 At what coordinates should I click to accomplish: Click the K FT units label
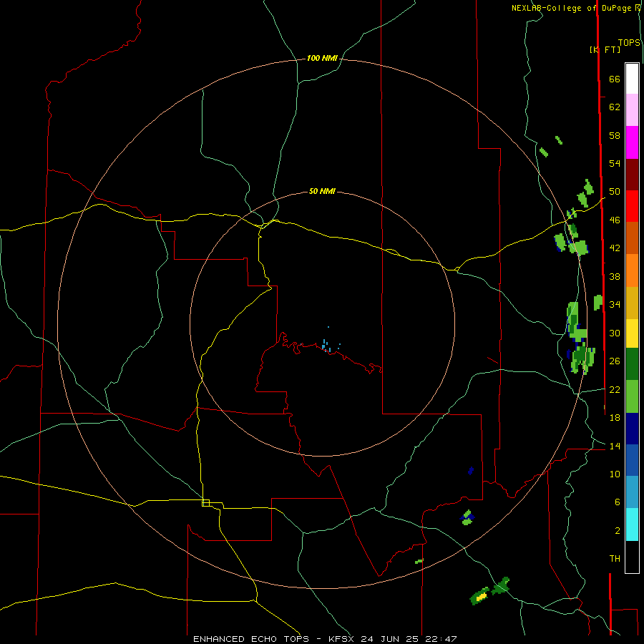point(605,50)
